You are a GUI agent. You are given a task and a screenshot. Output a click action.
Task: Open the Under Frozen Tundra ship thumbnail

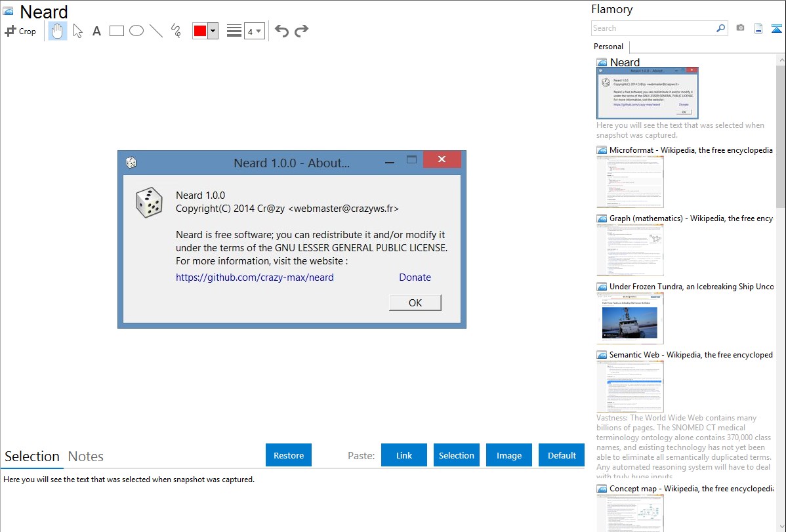[630, 318]
